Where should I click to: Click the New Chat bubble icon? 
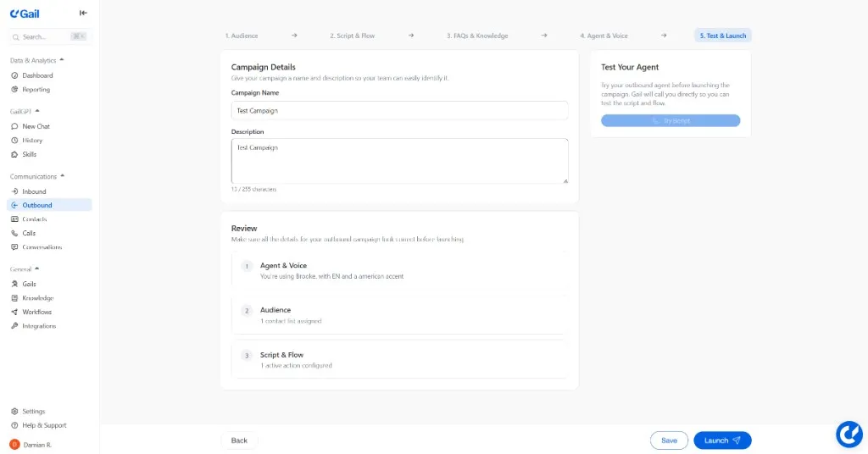(x=14, y=126)
